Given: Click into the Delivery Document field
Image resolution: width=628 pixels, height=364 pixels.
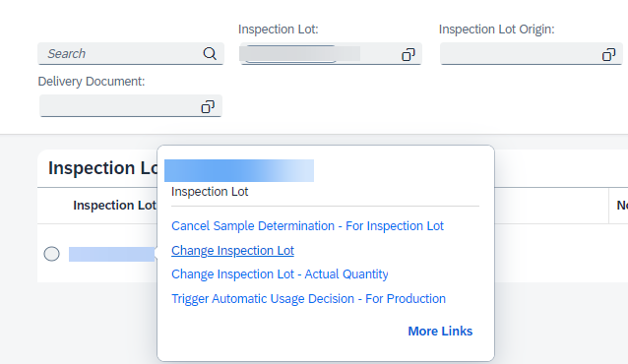Looking at the screenshot, I should (119, 106).
